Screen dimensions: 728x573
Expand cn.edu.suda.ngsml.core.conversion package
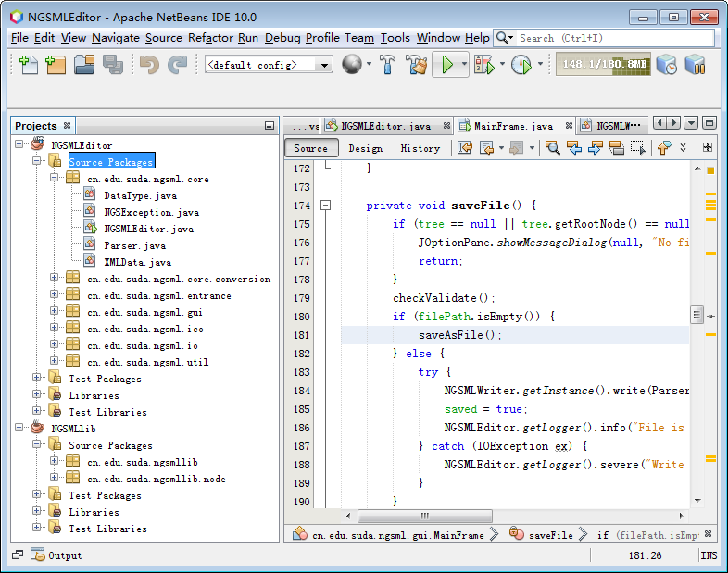(x=55, y=278)
